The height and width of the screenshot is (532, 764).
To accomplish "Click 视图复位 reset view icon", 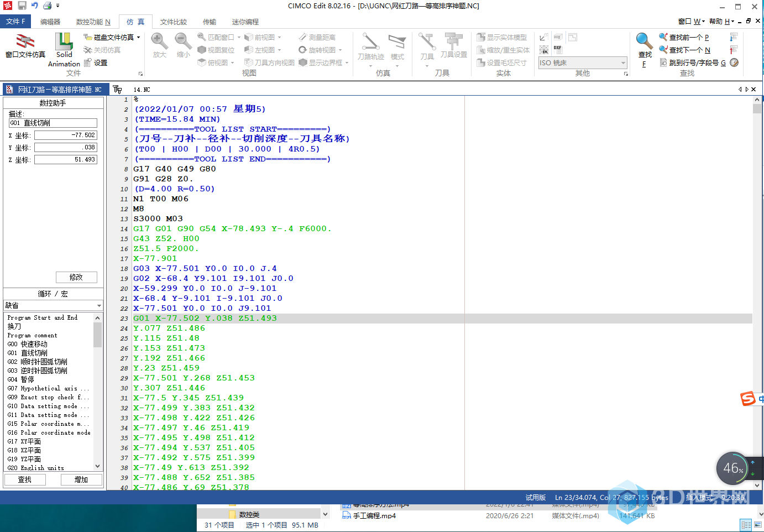I will coord(216,50).
